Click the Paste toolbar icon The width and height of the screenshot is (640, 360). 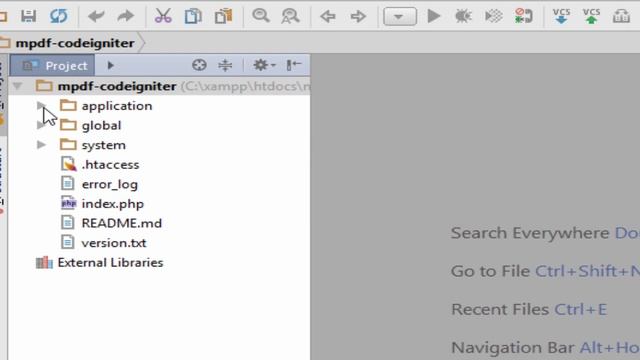pos(223,16)
